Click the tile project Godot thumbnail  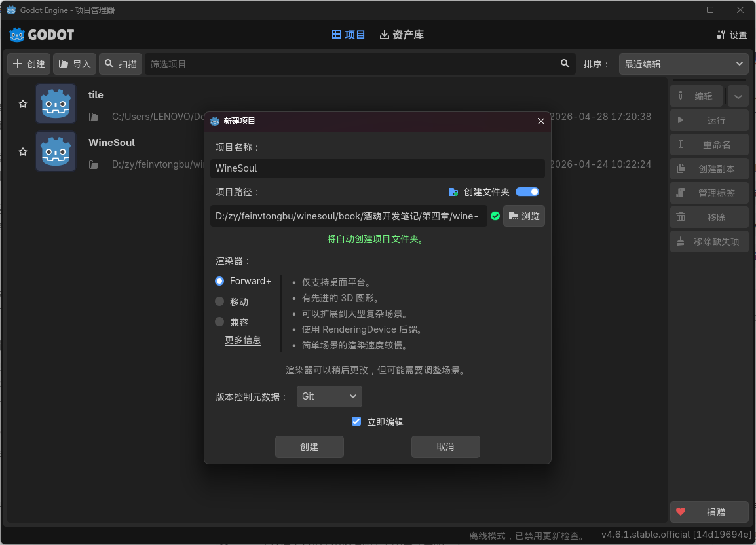(x=56, y=103)
